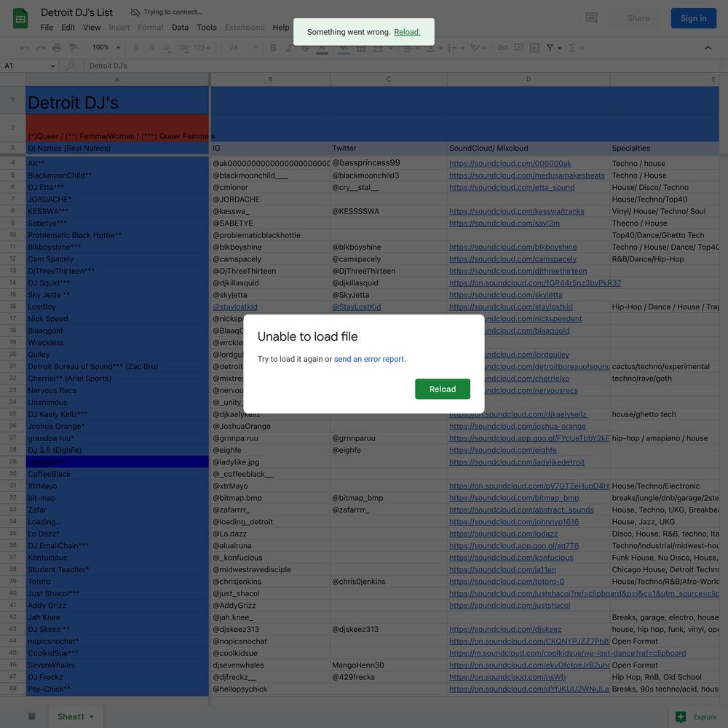Open the zoom 100% dropdown
The image size is (728, 728).
pos(106,47)
